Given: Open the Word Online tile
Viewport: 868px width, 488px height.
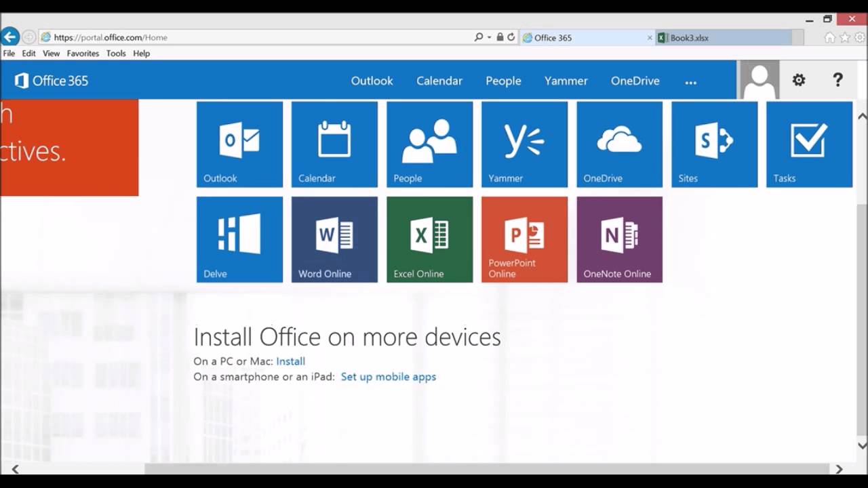Looking at the screenshot, I should coord(334,239).
